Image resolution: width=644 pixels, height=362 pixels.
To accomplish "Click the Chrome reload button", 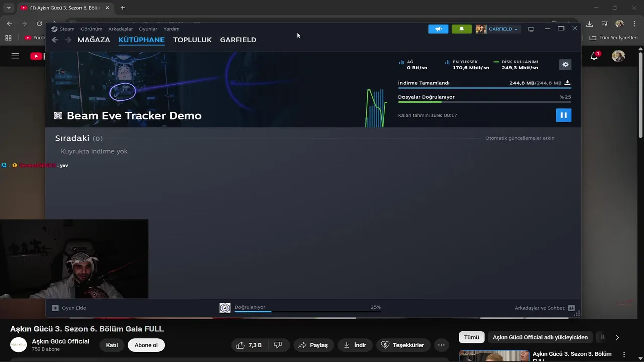I will click(x=39, y=24).
